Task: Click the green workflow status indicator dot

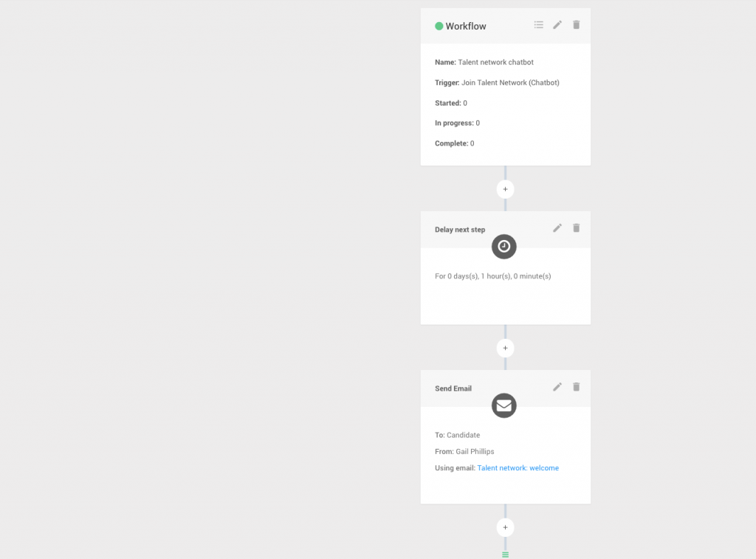Action: point(439,26)
